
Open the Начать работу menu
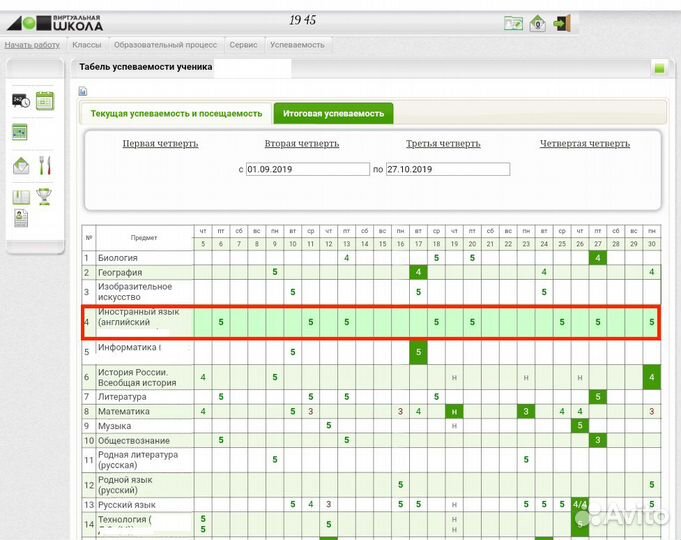click(x=32, y=45)
